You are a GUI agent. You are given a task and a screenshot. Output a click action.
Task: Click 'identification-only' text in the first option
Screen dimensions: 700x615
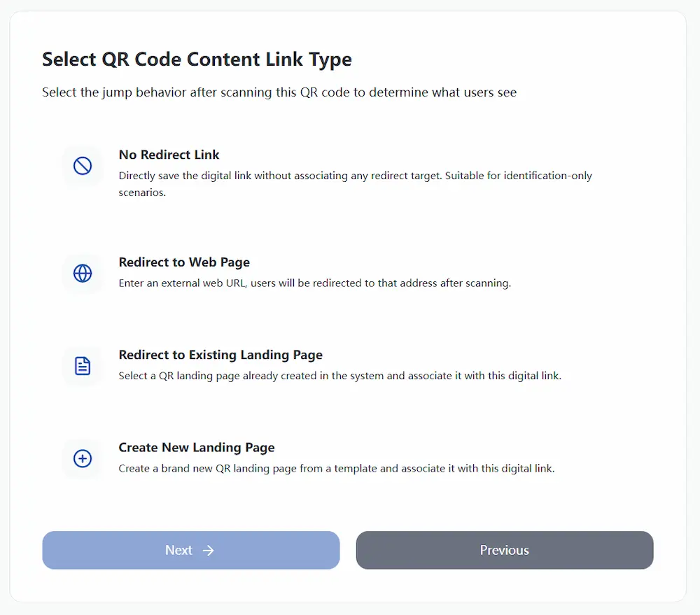[548, 176]
